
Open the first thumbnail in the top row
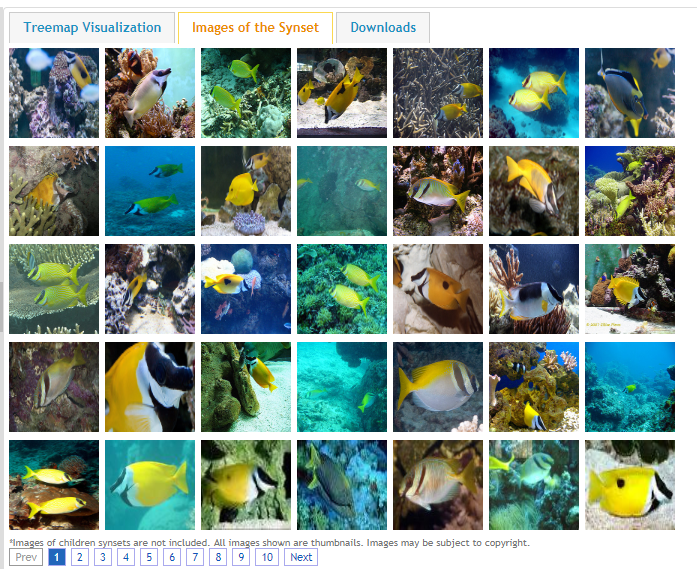54,93
